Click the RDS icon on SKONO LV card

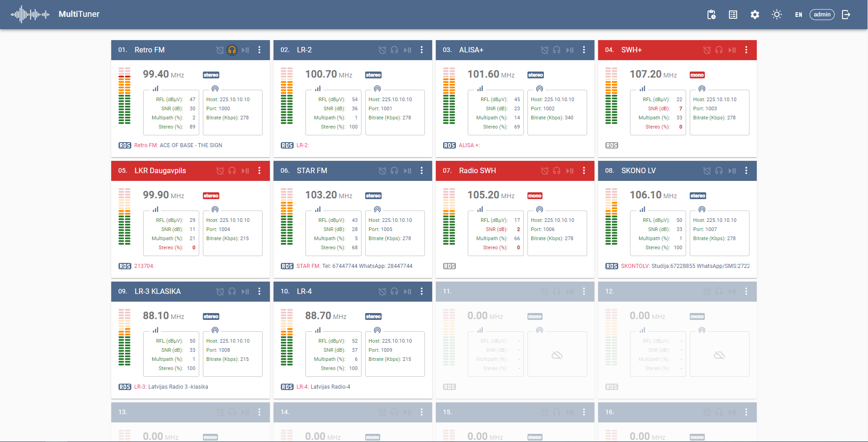point(611,266)
